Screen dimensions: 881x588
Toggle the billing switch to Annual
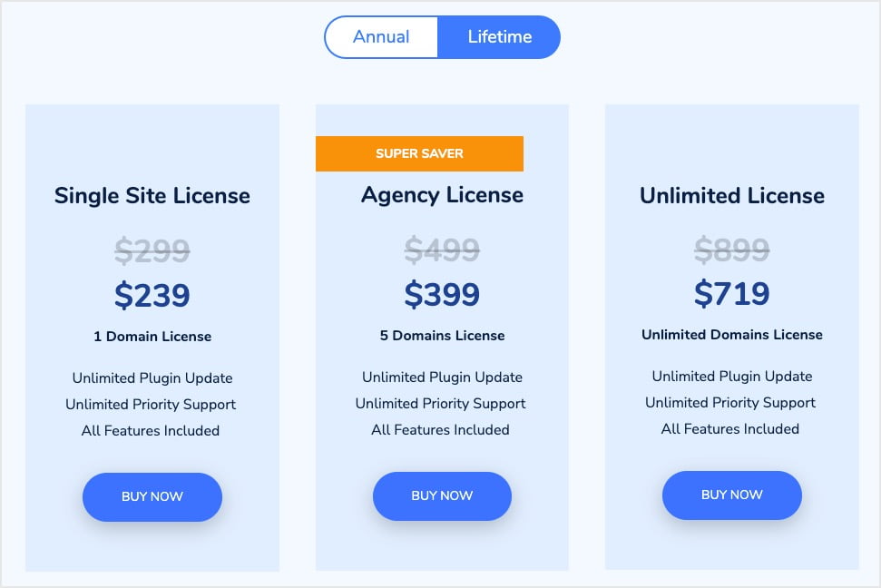(x=381, y=36)
